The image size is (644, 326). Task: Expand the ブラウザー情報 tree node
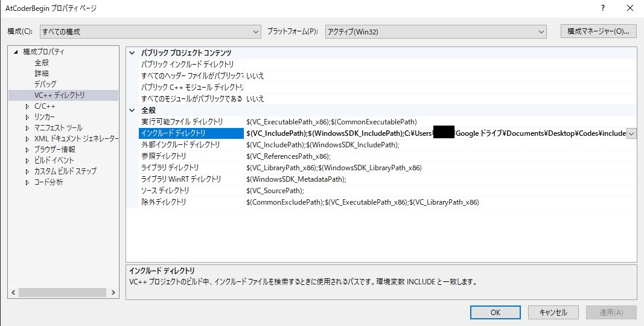28,150
